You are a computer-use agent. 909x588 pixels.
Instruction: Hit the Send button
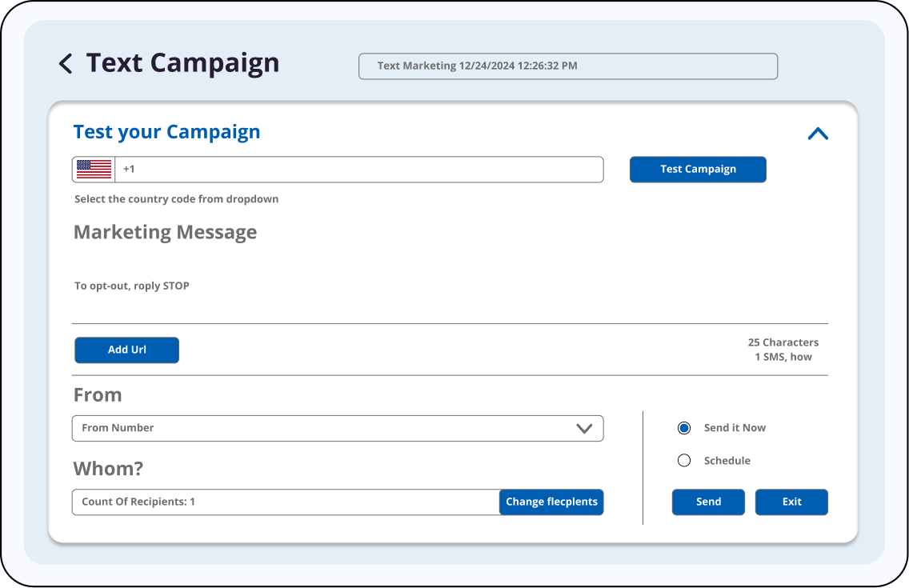tap(708, 502)
